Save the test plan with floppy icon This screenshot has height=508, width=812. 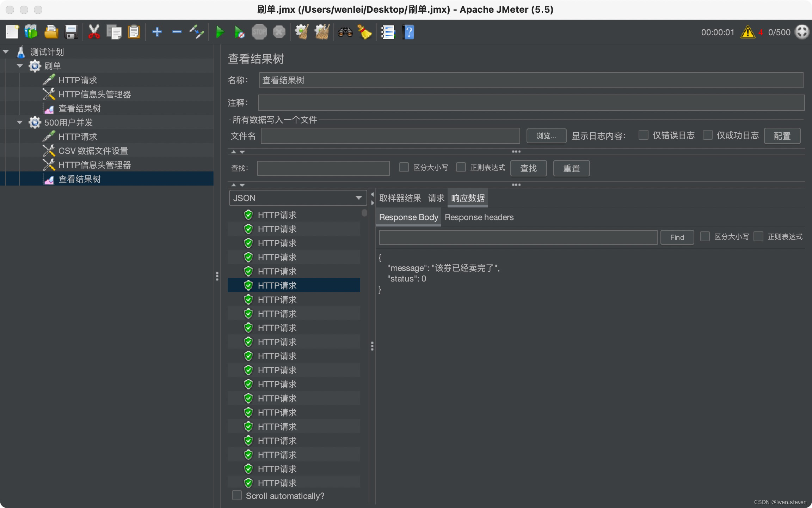(x=72, y=32)
